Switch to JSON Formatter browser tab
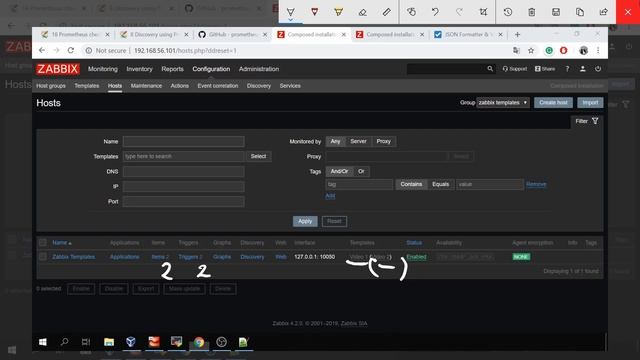The width and height of the screenshot is (640, 360). click(x=468, y=35)
